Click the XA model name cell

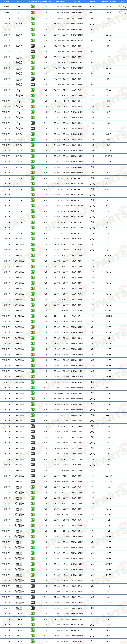point(19,6)
